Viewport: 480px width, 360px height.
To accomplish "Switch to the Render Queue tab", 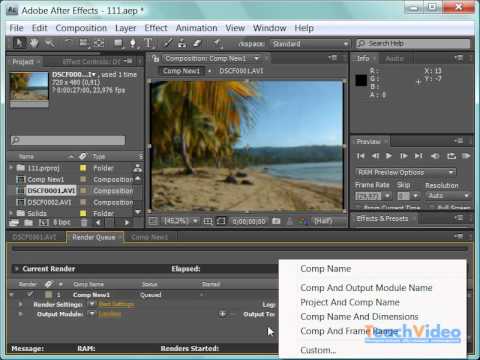I will pyautogui.click(x=94, y=237).
